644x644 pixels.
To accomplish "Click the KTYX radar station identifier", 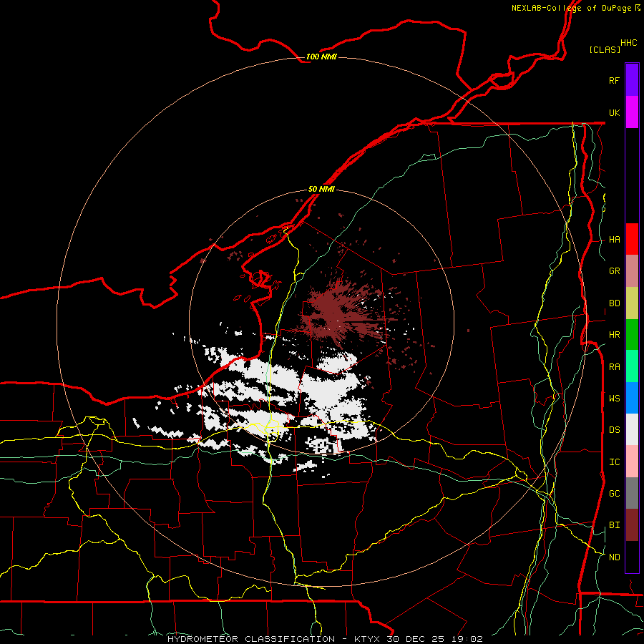I will (368, 639).
